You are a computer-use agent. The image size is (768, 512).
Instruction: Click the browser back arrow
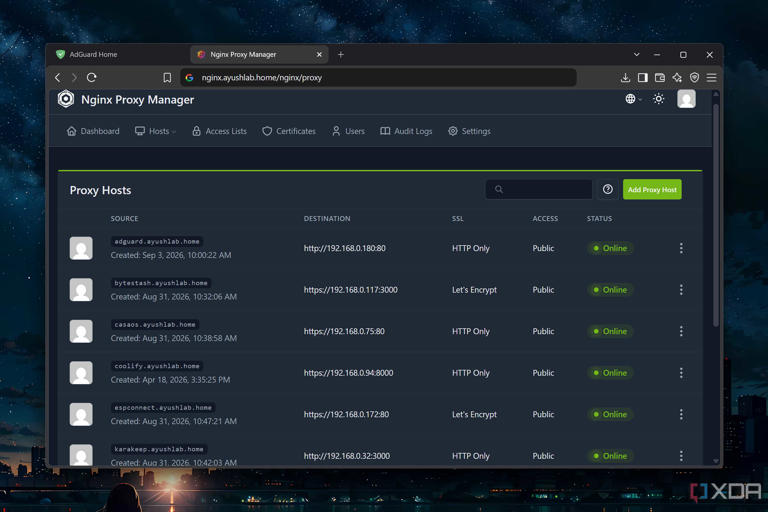coord(58,77)
